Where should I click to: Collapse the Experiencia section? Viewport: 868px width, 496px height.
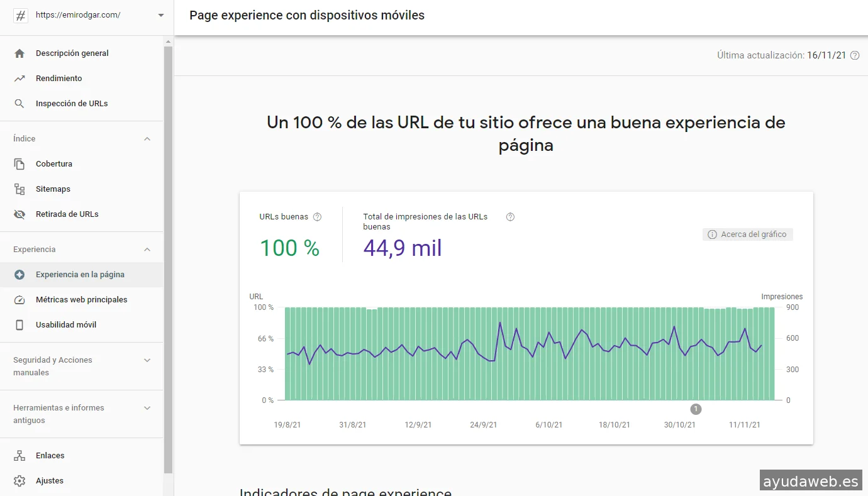click(147, 250)
